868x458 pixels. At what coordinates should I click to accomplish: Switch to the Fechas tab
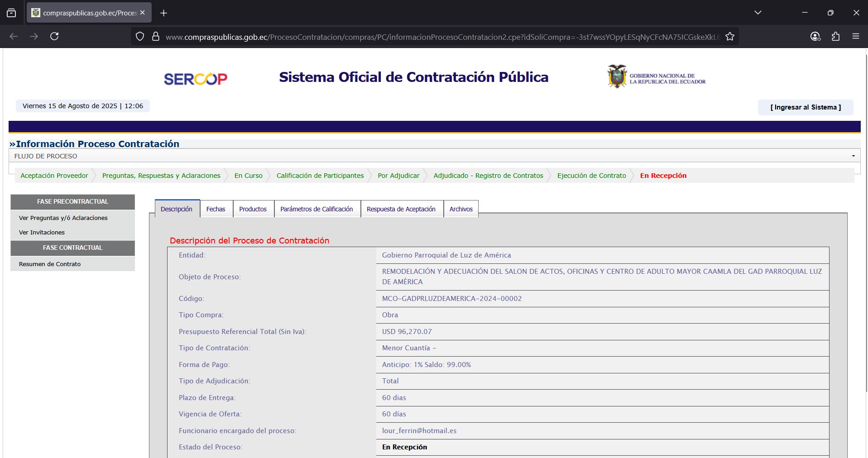point(216,209)
